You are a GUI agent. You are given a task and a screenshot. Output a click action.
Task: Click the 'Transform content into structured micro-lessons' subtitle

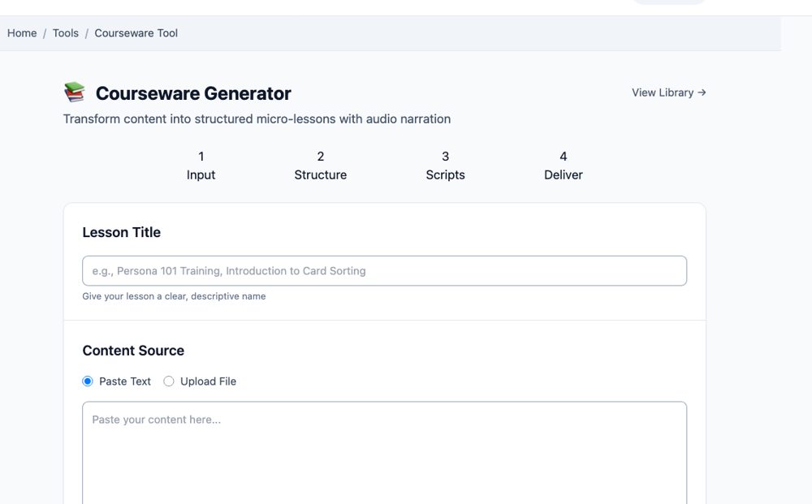(x=257, y=119)
